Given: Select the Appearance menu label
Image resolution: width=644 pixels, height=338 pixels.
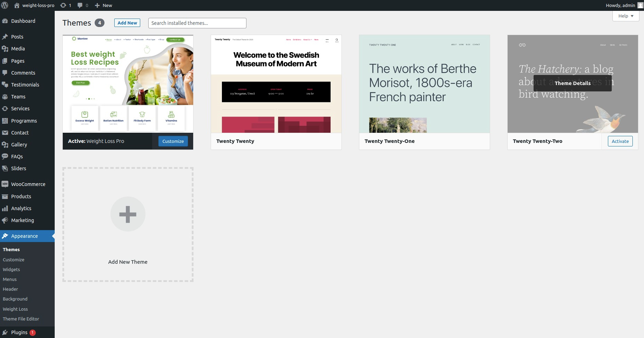Looking at the screenshot, I should [x=25, y=236].
